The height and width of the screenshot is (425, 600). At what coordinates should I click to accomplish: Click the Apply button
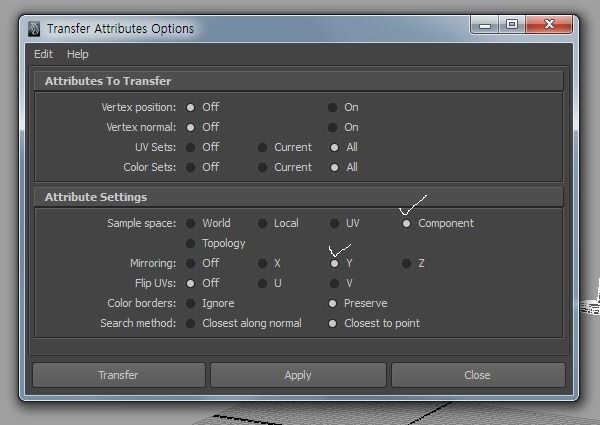pos(298,375)
